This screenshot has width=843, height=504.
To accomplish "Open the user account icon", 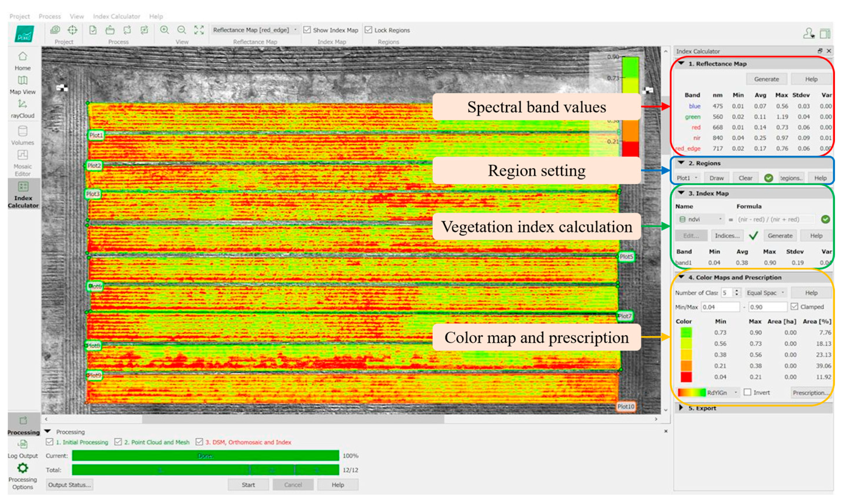I will pos(809,33).
